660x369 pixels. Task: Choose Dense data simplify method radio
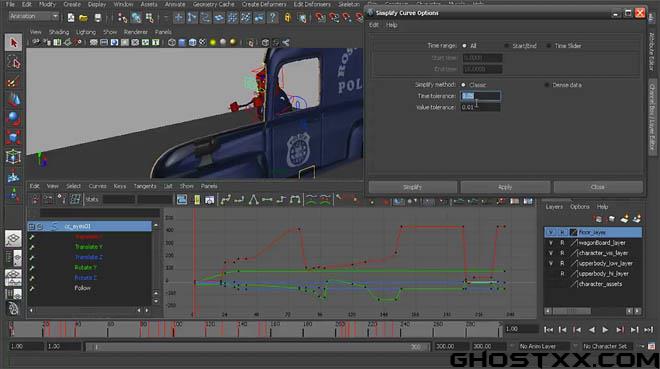pyautogui.click(x=547, y=85)
